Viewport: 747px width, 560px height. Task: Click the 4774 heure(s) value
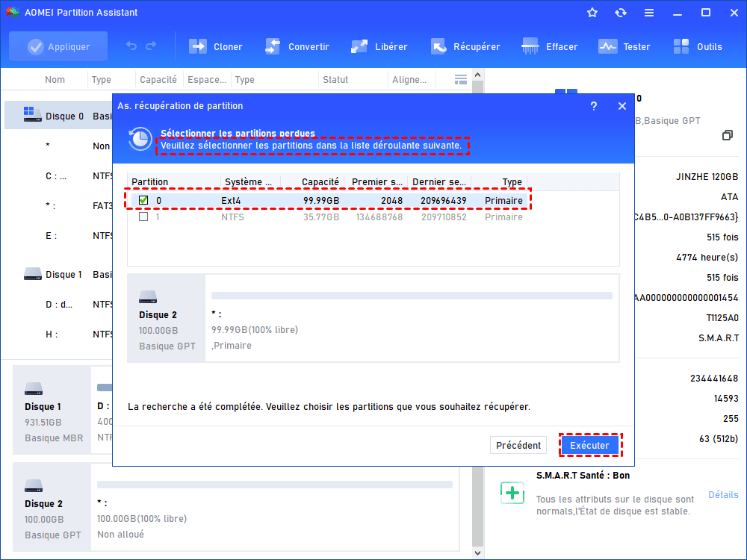pos(707,258)
